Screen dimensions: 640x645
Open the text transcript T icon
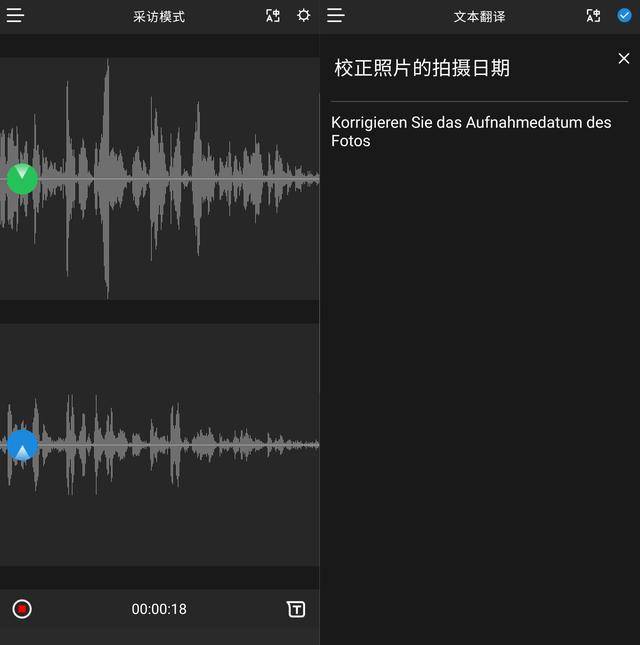coord(296,609)
